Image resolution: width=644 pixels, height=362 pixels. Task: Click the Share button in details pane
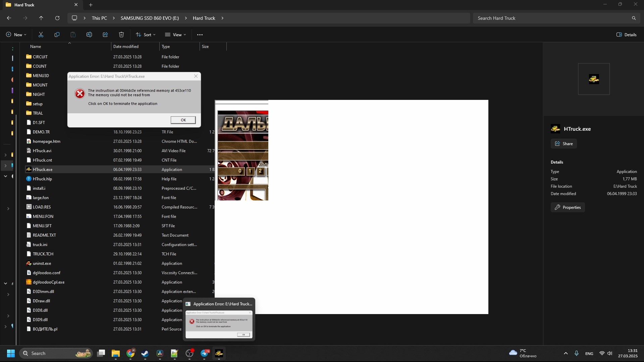click(564, 143)
